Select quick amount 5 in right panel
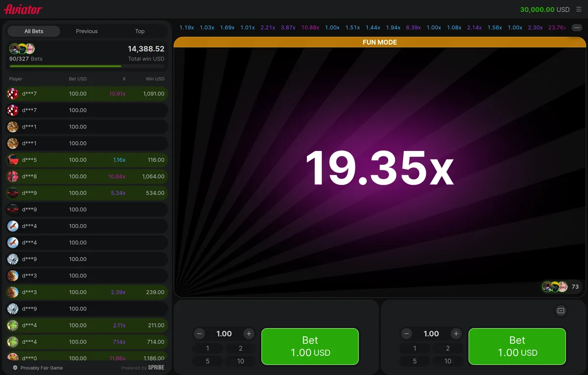The height and width of the screenshot is (375, 588). pyautogui.click(x=415, y=361)
